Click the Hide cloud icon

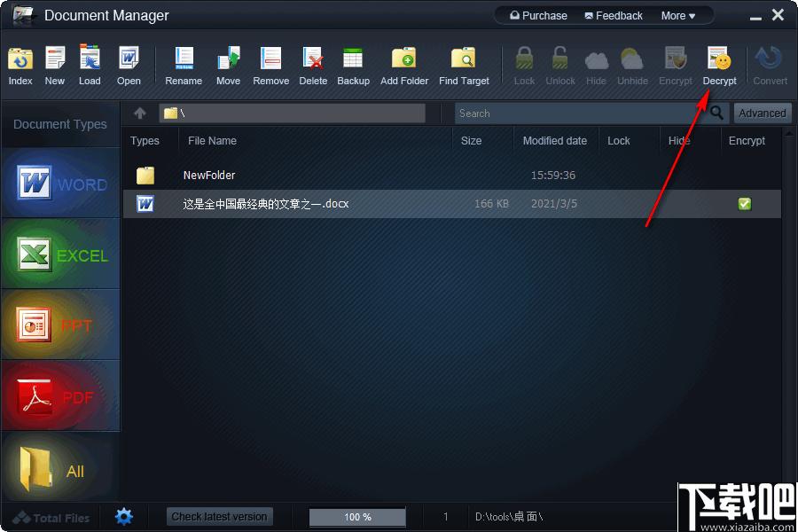[x=597, y=60]
